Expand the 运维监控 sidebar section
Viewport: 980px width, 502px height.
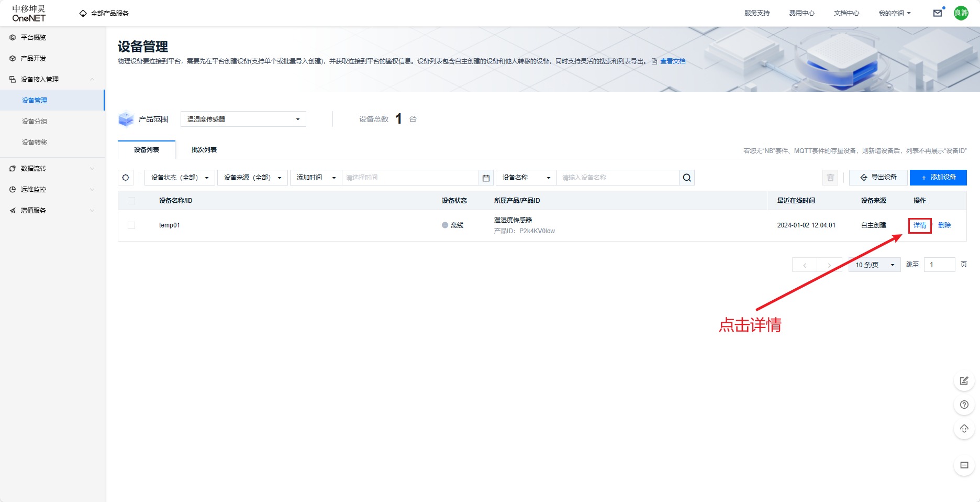(92, 190)
